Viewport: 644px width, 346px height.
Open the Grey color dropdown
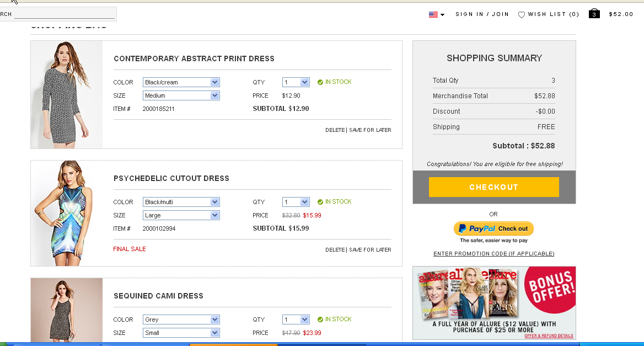click(181, 320)
